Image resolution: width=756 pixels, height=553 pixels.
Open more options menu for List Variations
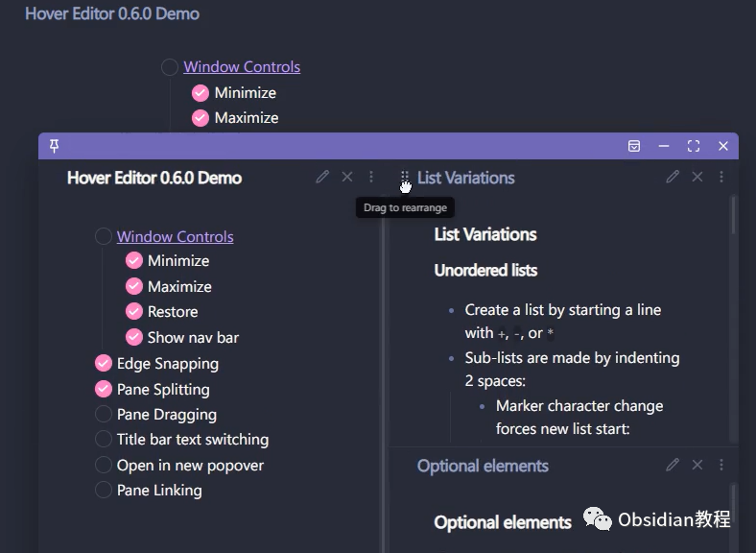pyautogui.click(x=721, y=177)
